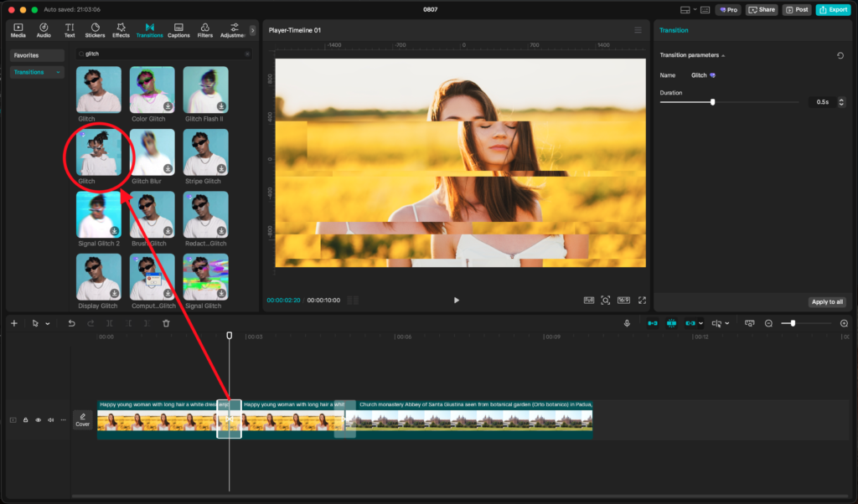Download the Glitch Flash II transition
The height and width of the screenshot is (504, 858).
point(221,106)
